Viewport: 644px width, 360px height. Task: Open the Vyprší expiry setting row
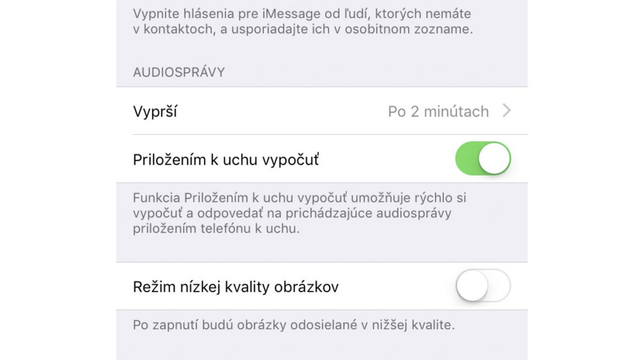click(x=322, y=111)
